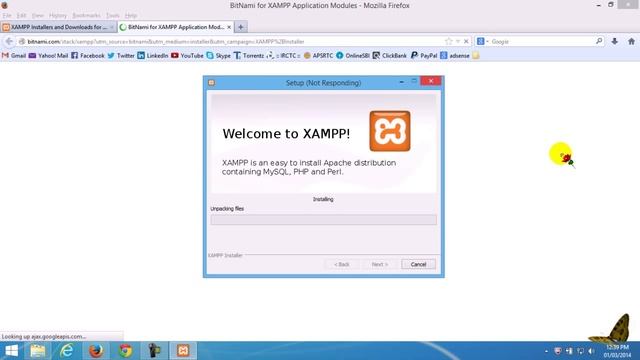Screen dimensions: 640x360
Task: Click the Google search field
Action: pyautogui.click(x=542, y=41)
